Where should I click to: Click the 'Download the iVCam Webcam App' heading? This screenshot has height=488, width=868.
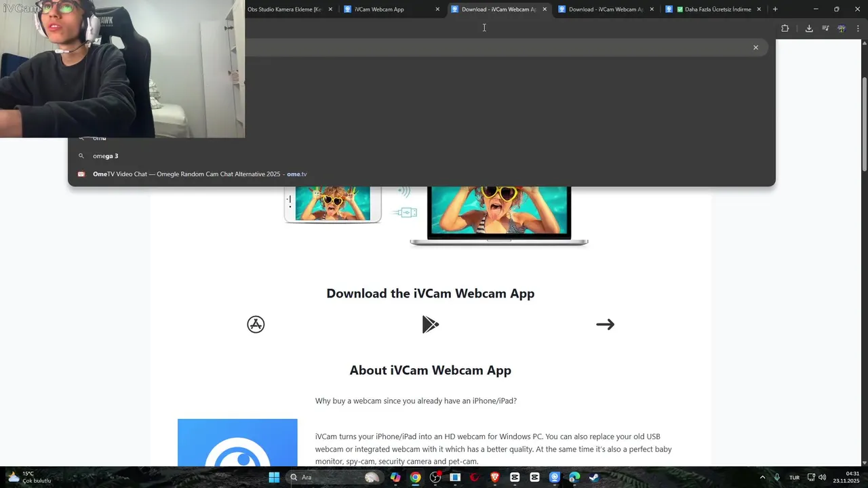tap(431, 293)
